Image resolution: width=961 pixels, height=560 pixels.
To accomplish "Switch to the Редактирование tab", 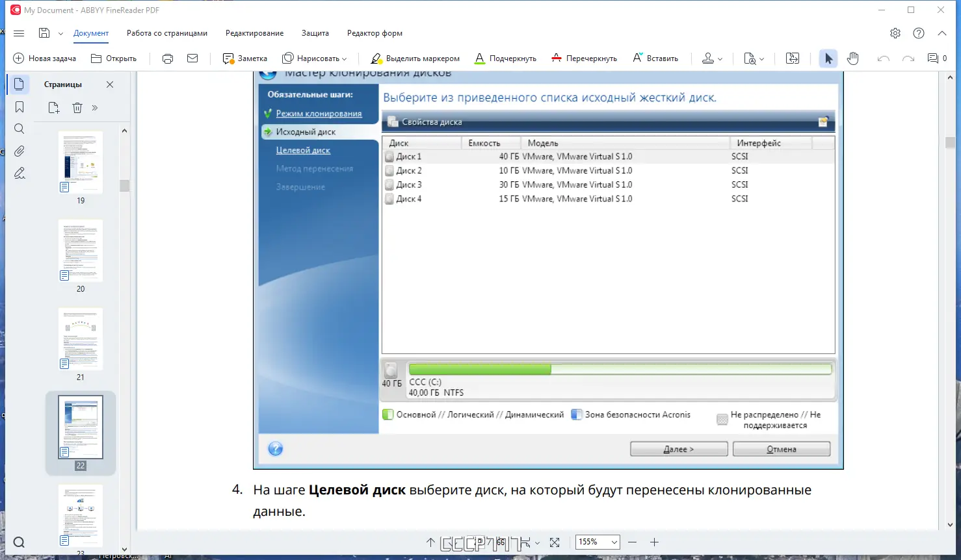I will point(254,32).
